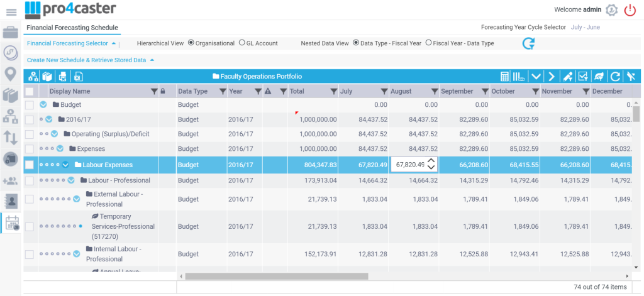
Task: Select Organisational hierarchical view radio
Action: coord(191,43)
